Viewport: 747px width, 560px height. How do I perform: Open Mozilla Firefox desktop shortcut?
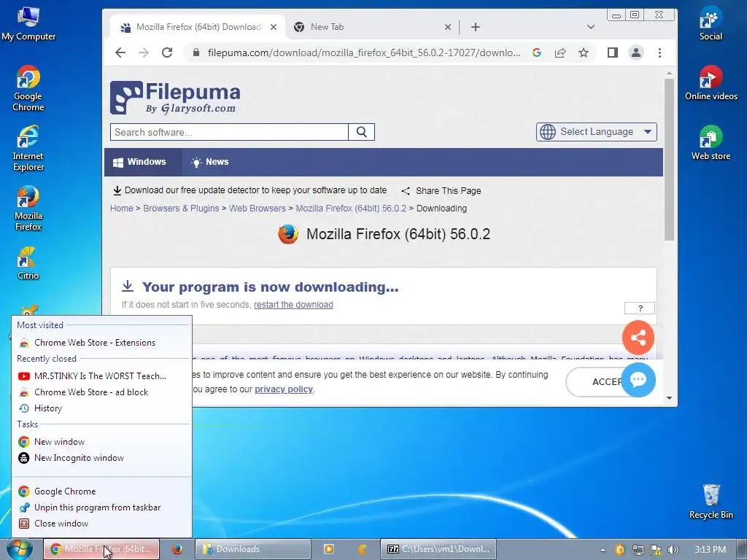pos(28,209)
